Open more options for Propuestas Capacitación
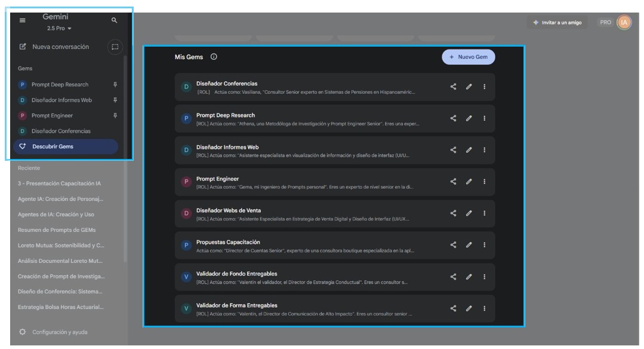 coord(484,245)
